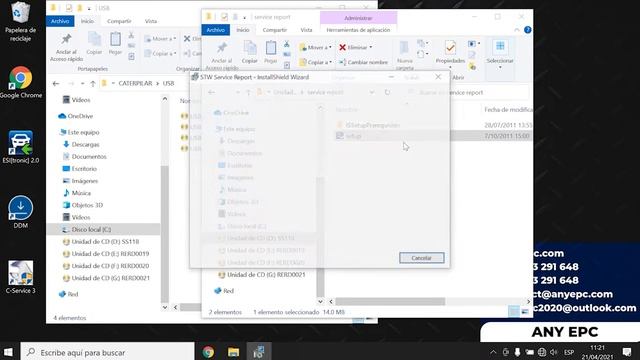Open Vista tab in USB window
Image resolution: width=640 pixels, height=360 pixels.
pyautogui.click(x=151, y=21)
